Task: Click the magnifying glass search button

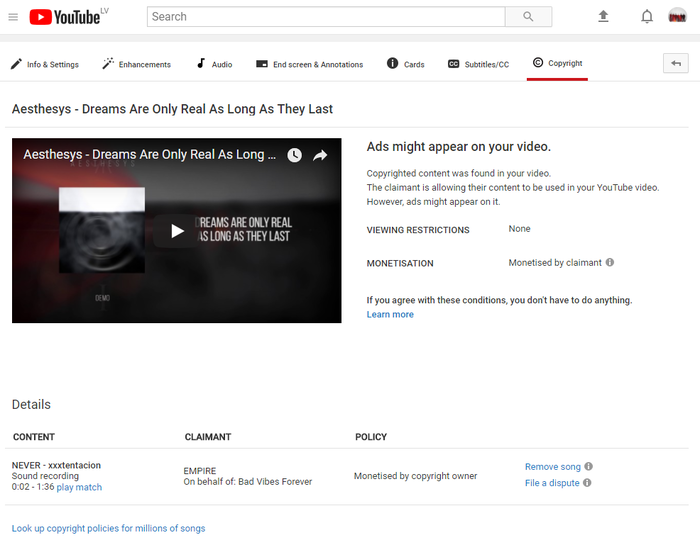Action: (527, 17)
